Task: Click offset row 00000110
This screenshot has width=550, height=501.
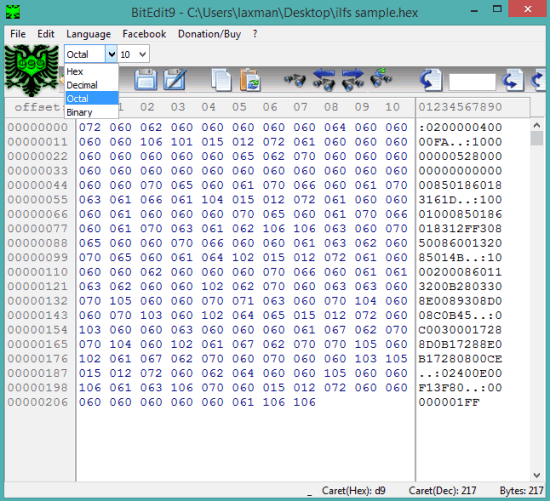Action: click(x=38, y=272)
